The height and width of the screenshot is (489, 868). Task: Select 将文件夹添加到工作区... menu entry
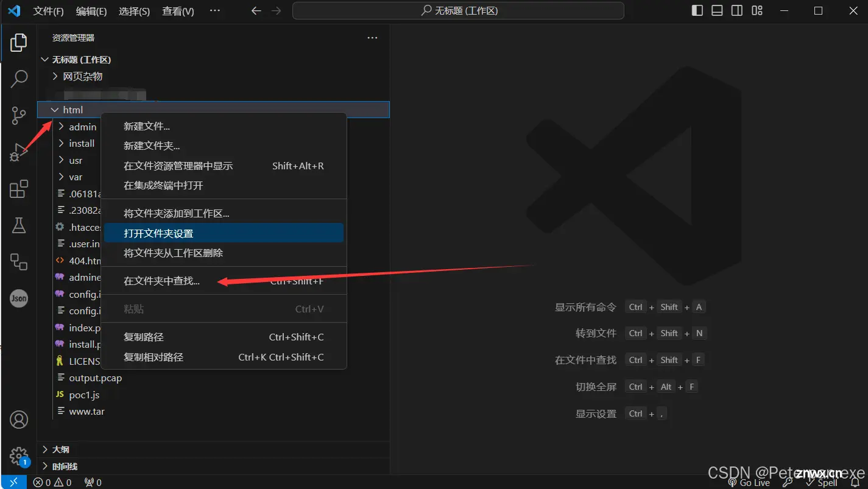tap(224, 214)
